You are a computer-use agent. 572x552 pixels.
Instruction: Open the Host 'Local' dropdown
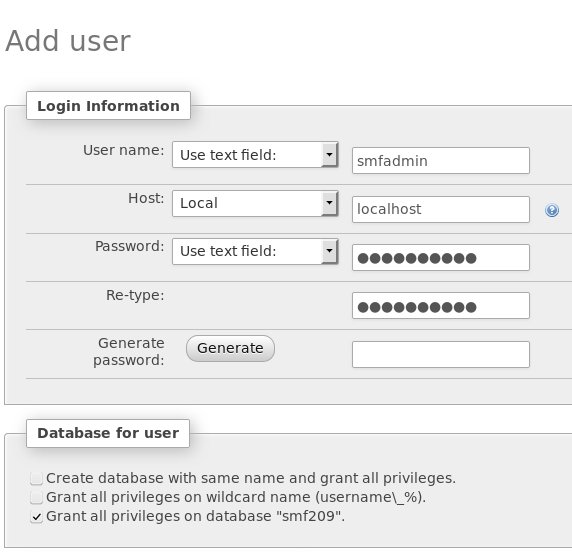click(255, 203)
